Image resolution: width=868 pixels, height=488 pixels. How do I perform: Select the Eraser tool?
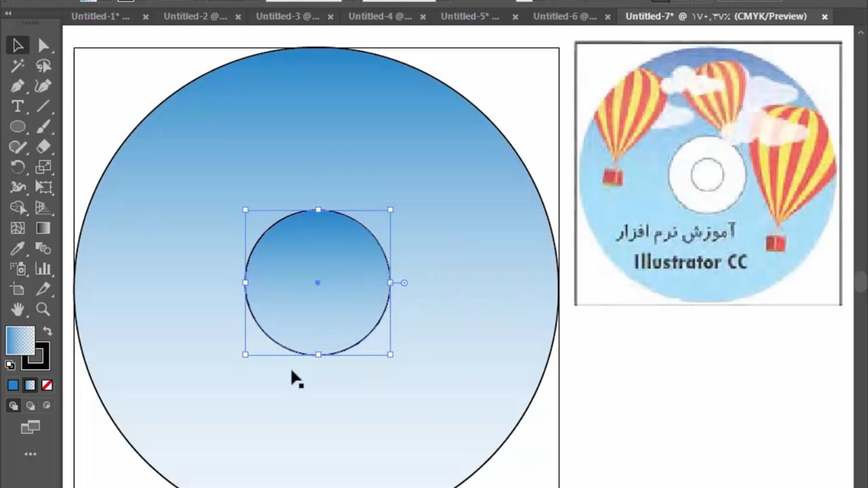coord(43,147)
